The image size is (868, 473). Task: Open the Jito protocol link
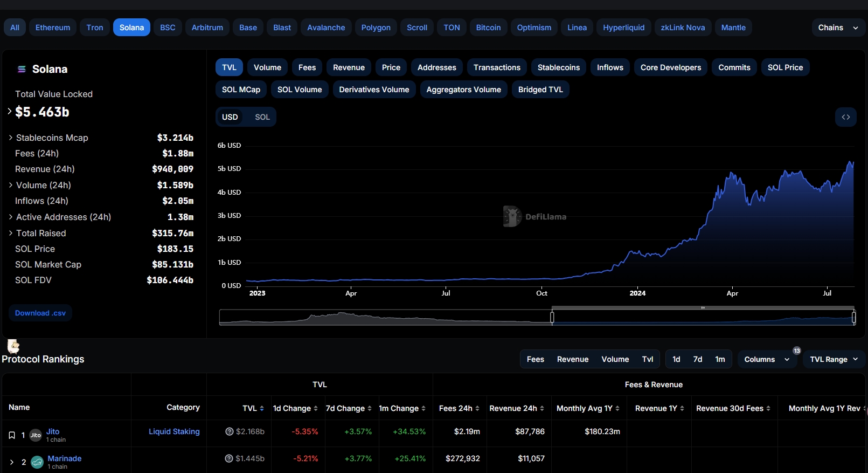tap(53, 431)
